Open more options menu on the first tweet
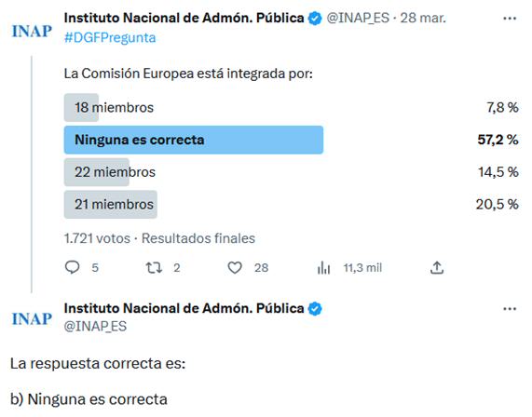This screenshot has width=532, height=417. [510, 19]
